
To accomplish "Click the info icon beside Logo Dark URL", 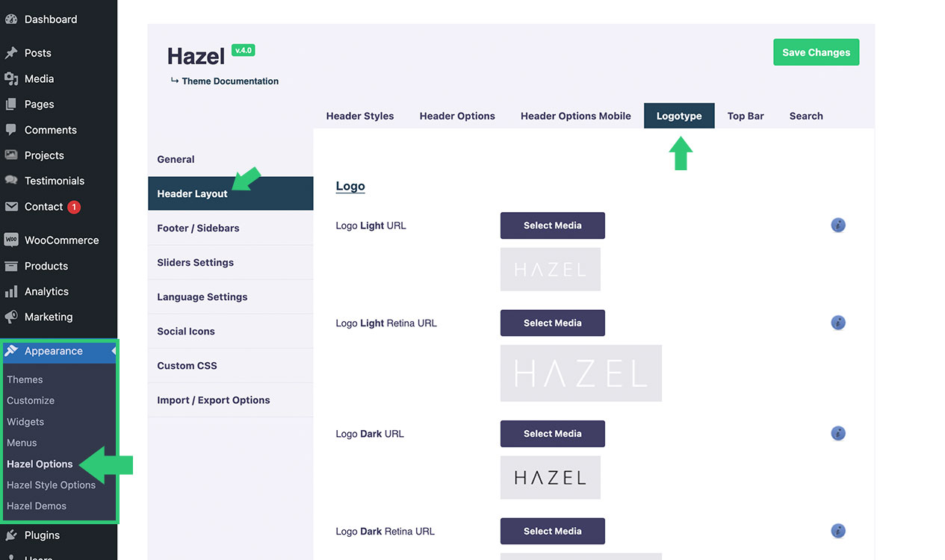I will click(x=838, y=433).
